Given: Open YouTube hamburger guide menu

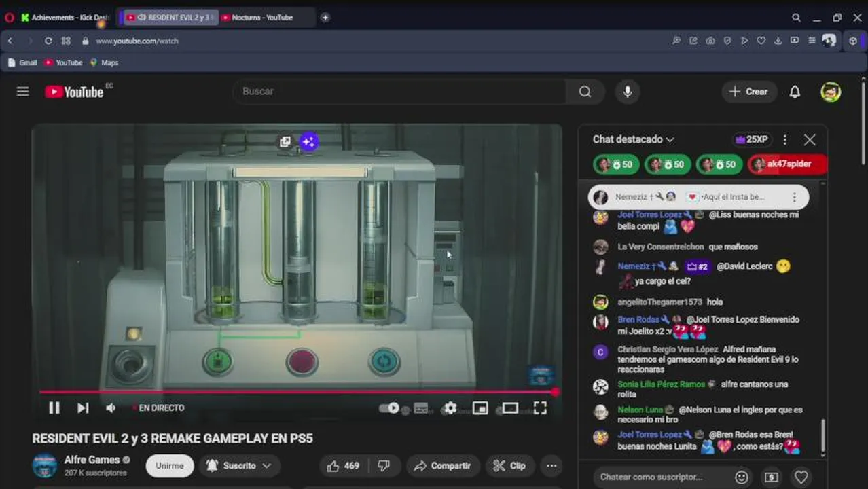Looking at the screenshot, I should 23,92.
